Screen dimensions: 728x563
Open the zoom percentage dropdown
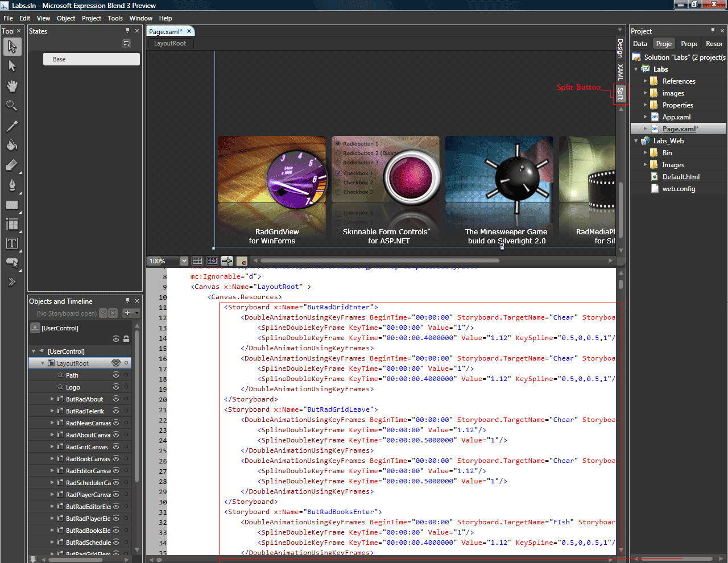[x=184, y=261]
